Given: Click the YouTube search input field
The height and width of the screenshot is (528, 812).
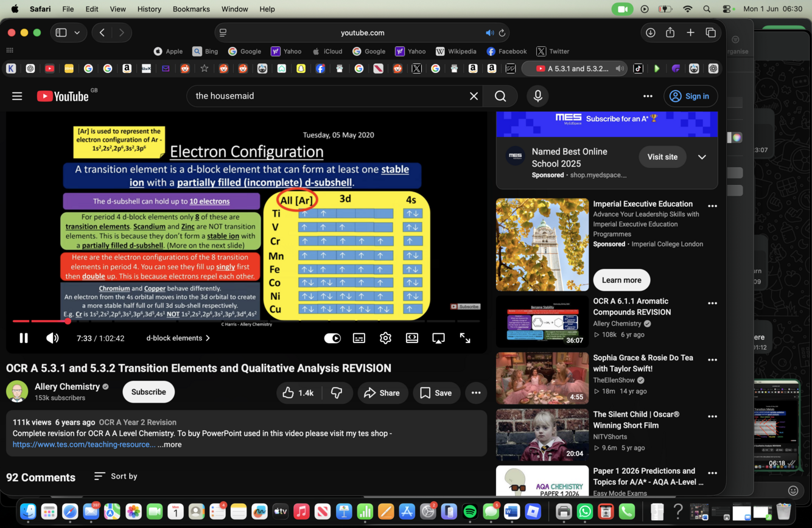Looking at the screenshot, I should click(x=329, y=96).
